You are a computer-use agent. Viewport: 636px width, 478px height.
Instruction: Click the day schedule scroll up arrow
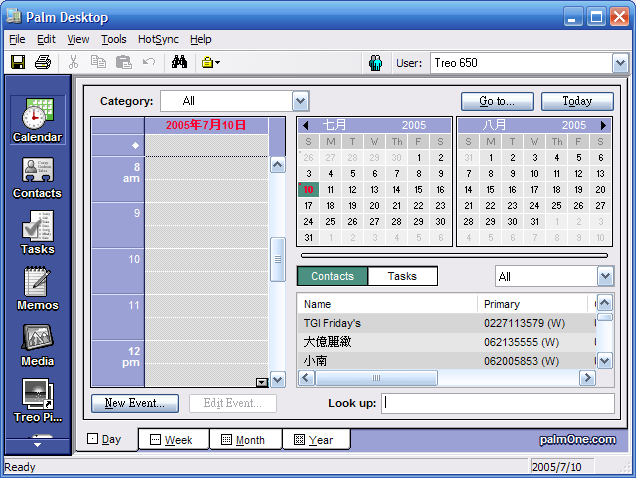[277, 165]
